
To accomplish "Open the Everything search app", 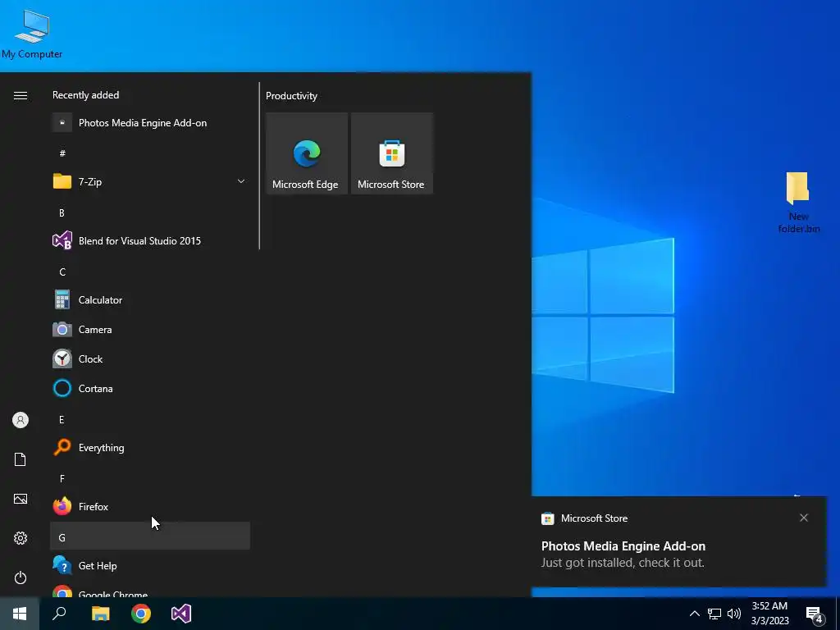I will coord(150,447).
